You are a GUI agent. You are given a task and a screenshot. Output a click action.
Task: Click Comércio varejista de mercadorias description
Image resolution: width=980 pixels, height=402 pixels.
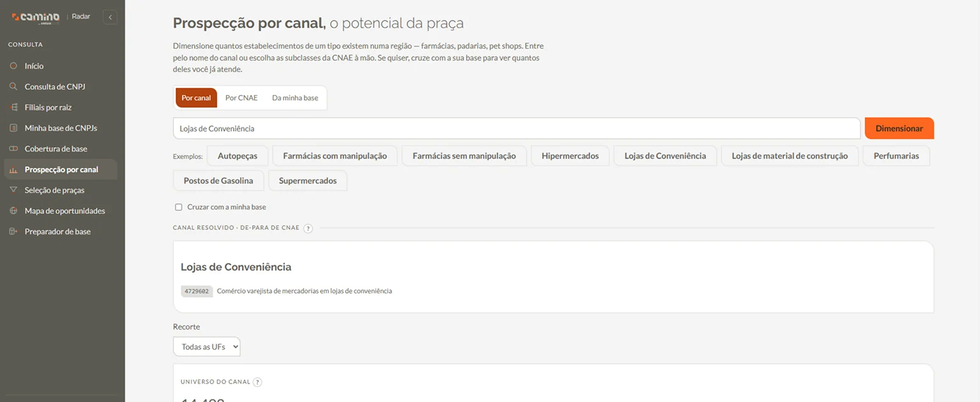pyautogui.click(x=304, y=291)
